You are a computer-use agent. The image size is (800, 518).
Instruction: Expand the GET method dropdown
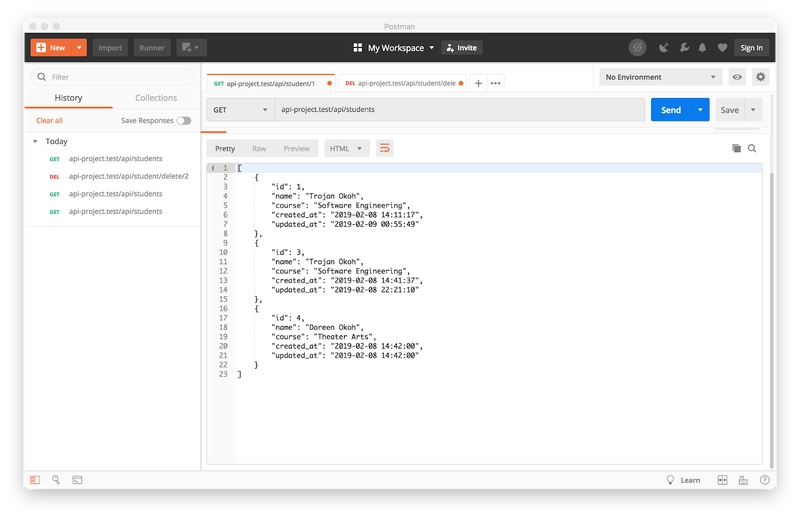[x=240, y=110]
